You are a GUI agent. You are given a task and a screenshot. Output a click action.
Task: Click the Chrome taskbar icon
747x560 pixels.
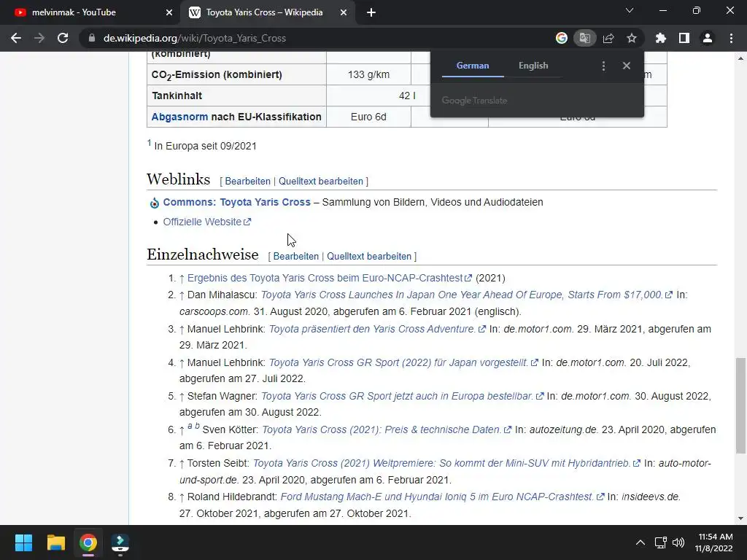(88, 542)
